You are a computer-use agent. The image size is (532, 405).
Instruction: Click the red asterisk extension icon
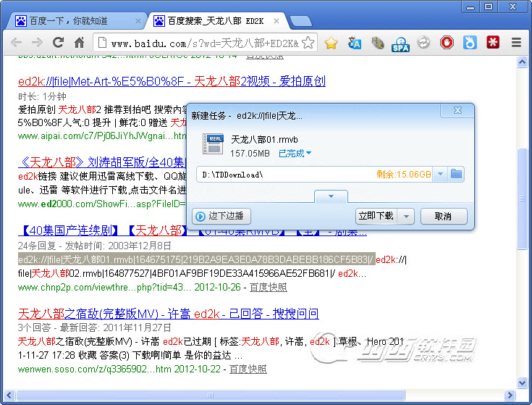[x=493, y=43]
